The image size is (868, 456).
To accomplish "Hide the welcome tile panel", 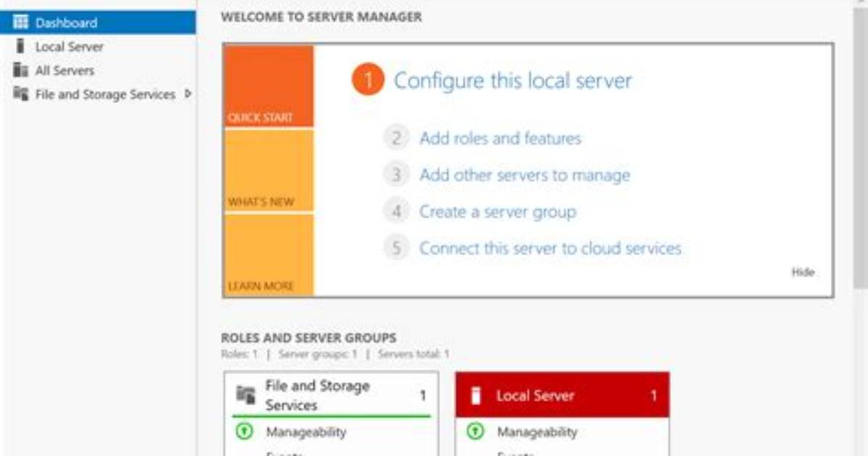I will coord(803,272).
